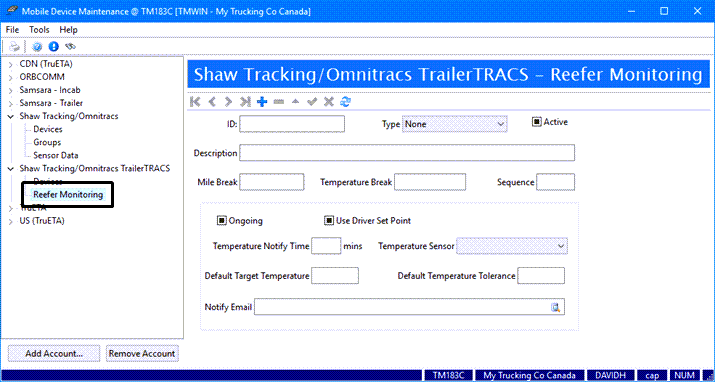Open the Type dropdown showing None

(455, 124)
